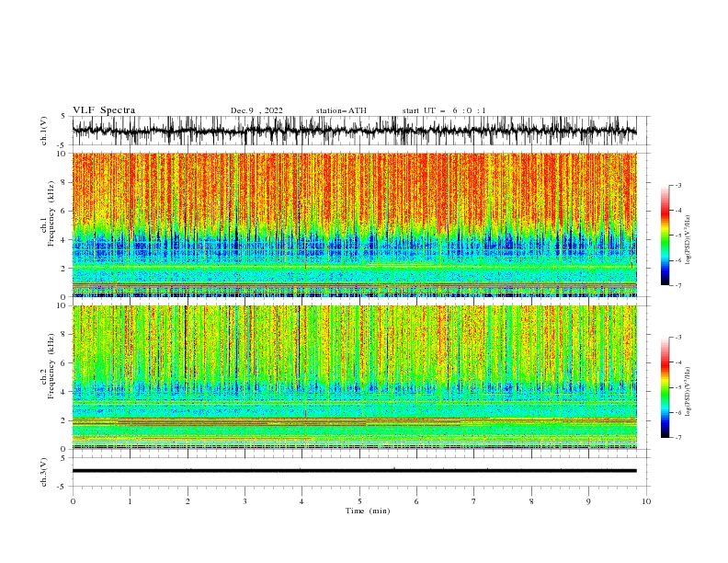Viewport: 728px width, 563px height.
Task: Click the "-3" tick on ch.1 colorbar
Action: coord(677,185)
